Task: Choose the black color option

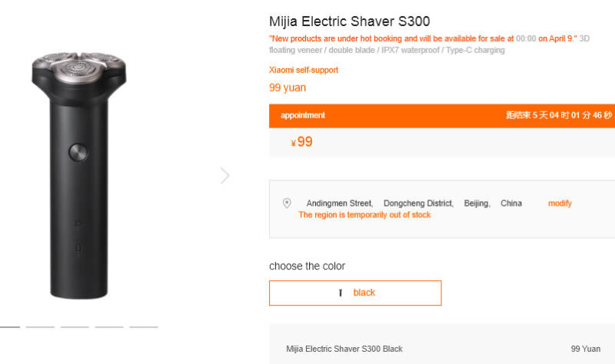Action: click(x=355, y=293)
